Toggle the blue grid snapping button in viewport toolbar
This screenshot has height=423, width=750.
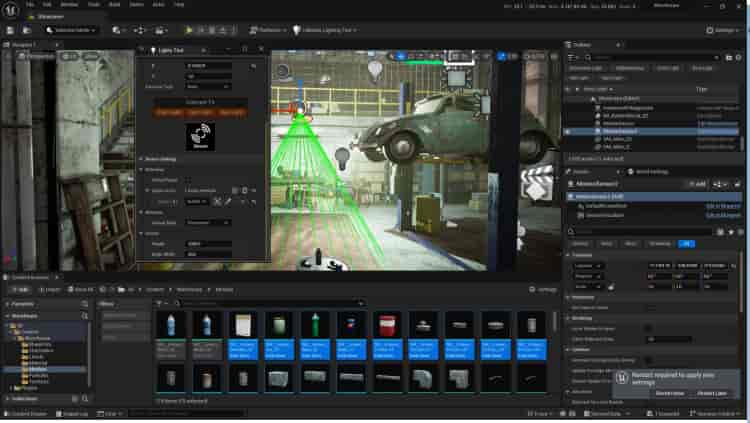[x=501, y=56]
